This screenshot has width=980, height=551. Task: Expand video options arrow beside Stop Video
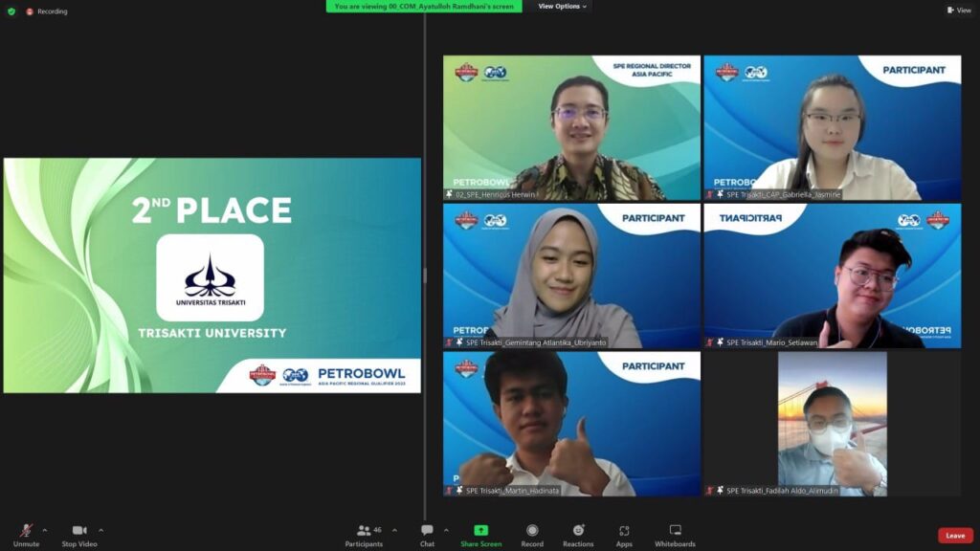coord(101,530)
